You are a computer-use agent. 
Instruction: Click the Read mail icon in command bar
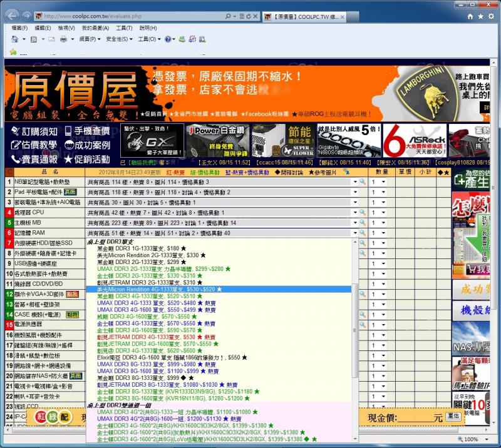[52, 39]
